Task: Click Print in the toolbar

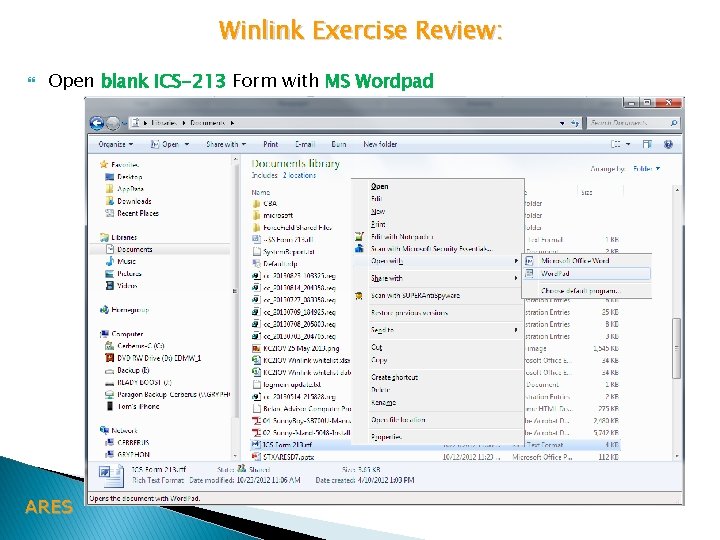Action: pos(270,144)
